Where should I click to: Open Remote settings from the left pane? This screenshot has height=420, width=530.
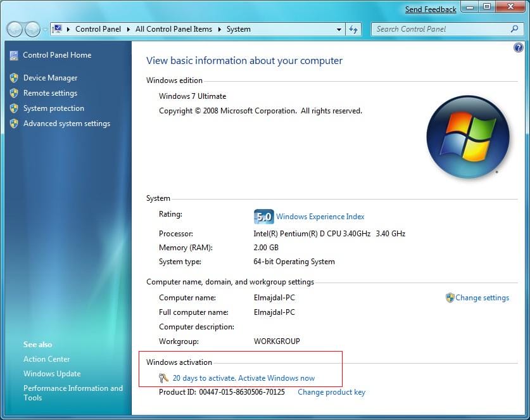click(x=50, y=93)
